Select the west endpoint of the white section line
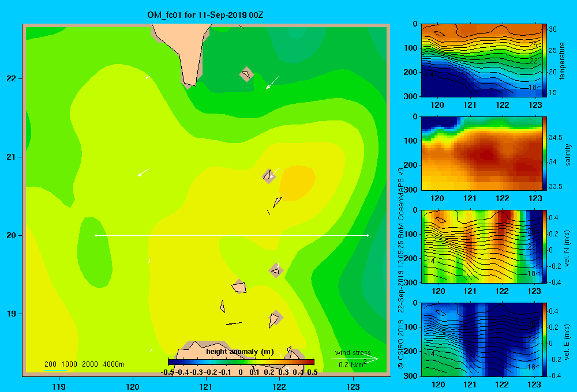 96,235
